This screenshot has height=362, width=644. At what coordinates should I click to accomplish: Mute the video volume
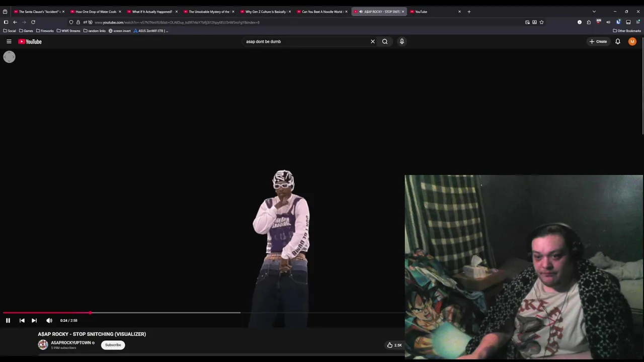(49, 320)
